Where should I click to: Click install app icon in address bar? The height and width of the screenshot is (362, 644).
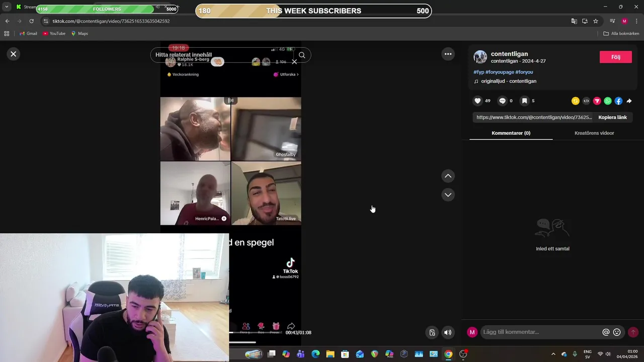(585, 21)
